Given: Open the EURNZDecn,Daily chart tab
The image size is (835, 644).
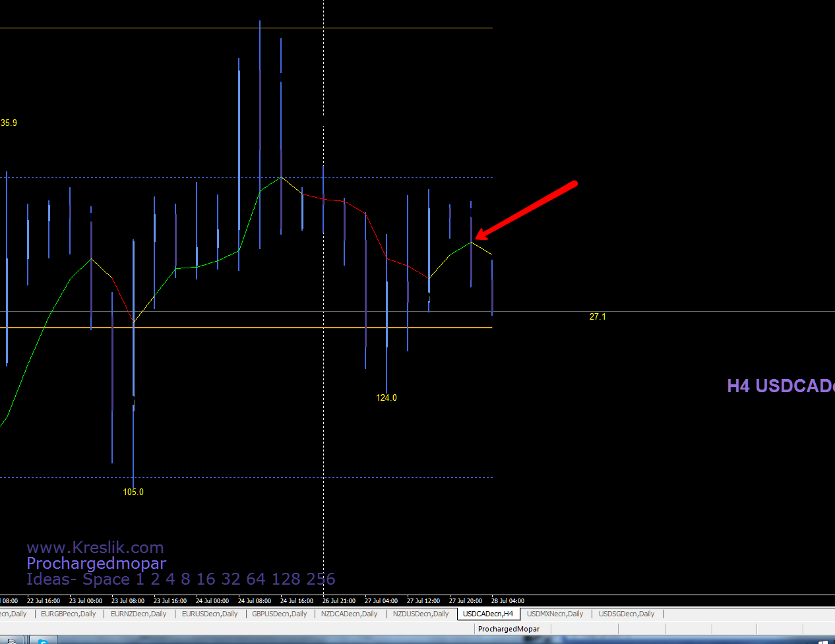Looking at the screenshot, I should click(x=139, y=614).
